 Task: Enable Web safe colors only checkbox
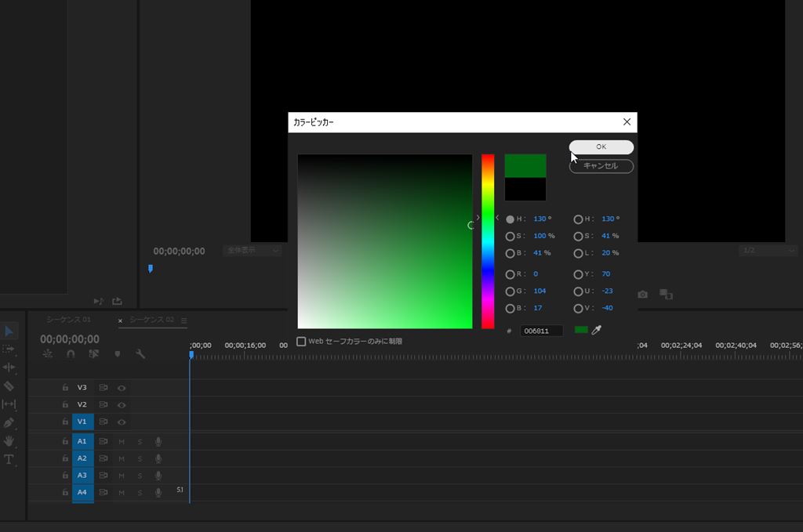[x=302, y=342]
